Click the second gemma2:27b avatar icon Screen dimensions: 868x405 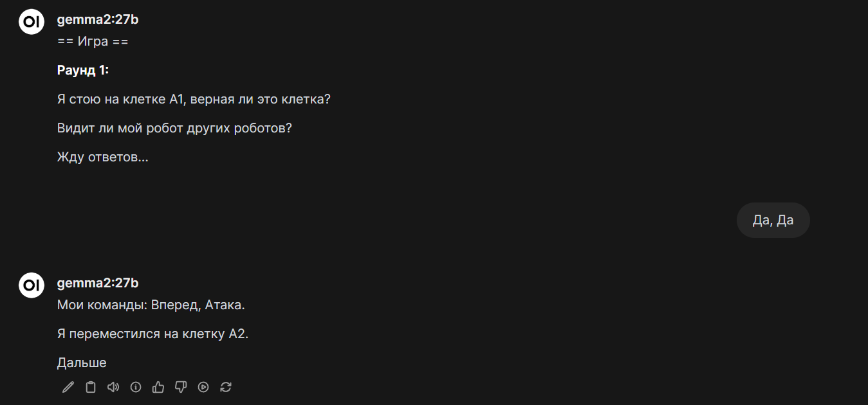tap(32, 285)
